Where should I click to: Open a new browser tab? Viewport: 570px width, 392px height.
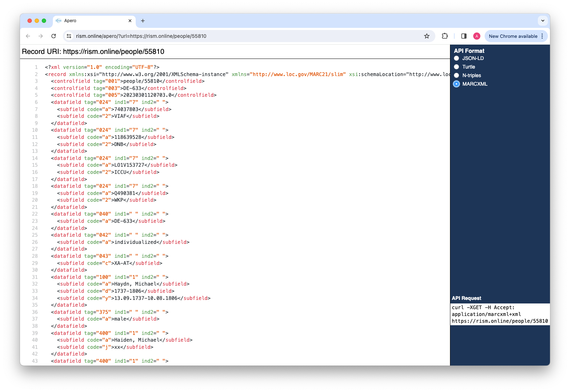click(x=143, y=21)
